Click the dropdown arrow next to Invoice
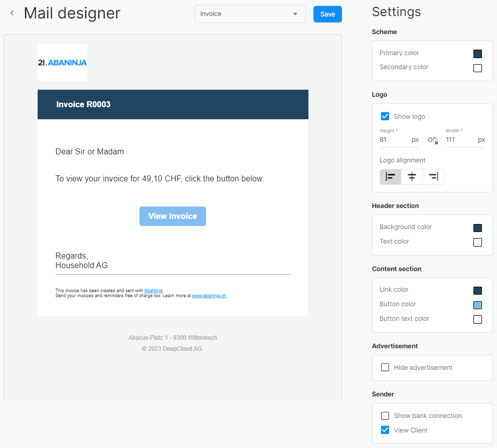The width and height of the screenshot is (497, 448). click(295, 14)
